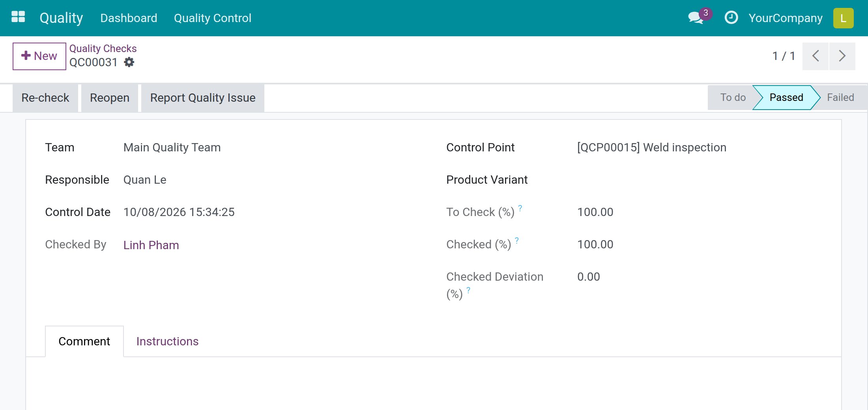868x410 pixels.
Task: Switch to the Instructions tab
Action: (x=167, y=341)
